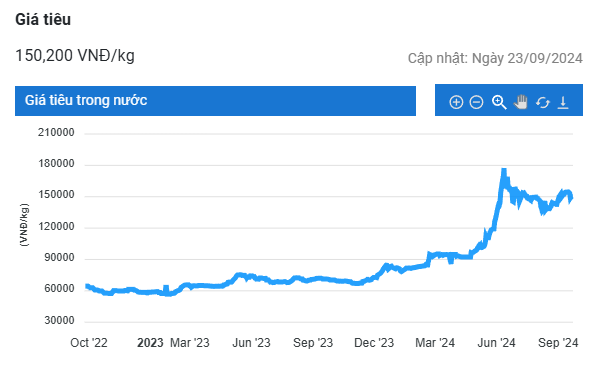Click the 'Oct '22' x-axis label
This screenshot has width=596, height=367.
(x=89, y=343)
